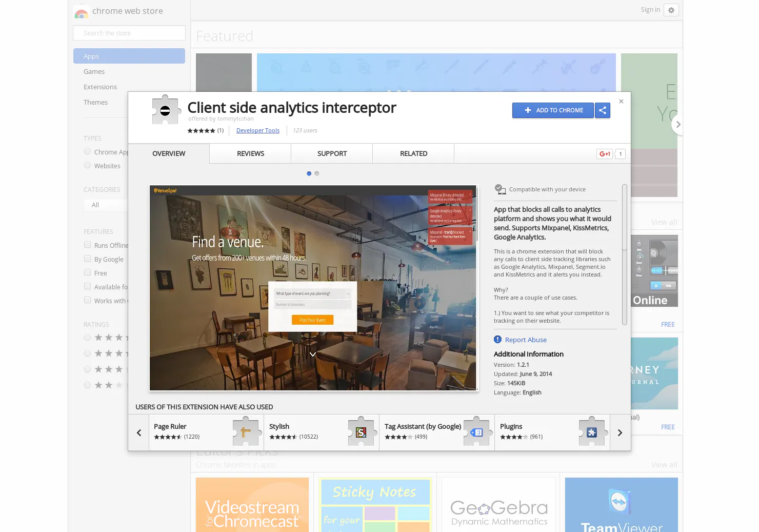Click Add to Chrome button
Image resolution: width=759 pixels, height=532 pixels.
[553, 110]
